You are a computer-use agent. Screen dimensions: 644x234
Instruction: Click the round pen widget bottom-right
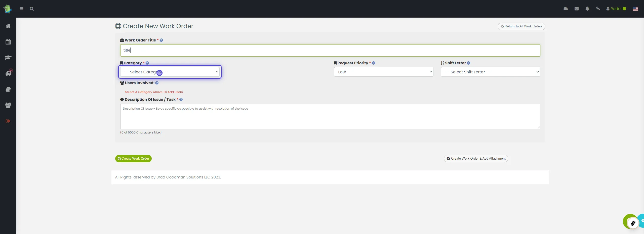(x=633, y=223)
